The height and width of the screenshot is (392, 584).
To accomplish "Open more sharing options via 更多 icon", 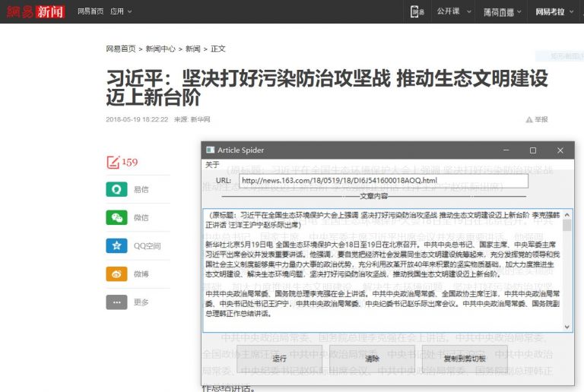I will (x=116, y=302).
